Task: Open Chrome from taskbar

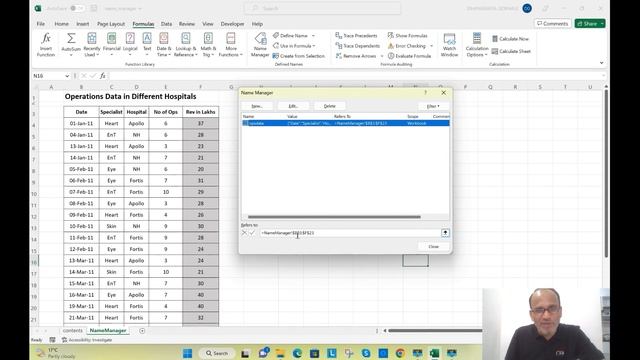Action: pos(400,353)
